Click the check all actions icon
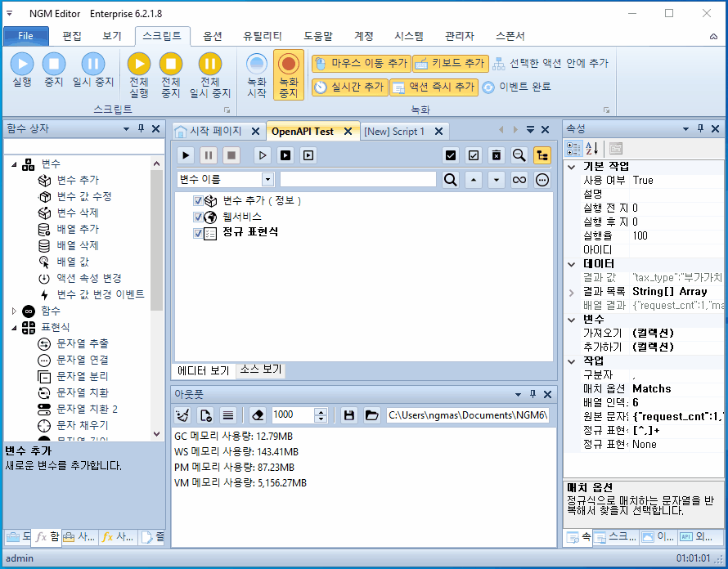 451,155
